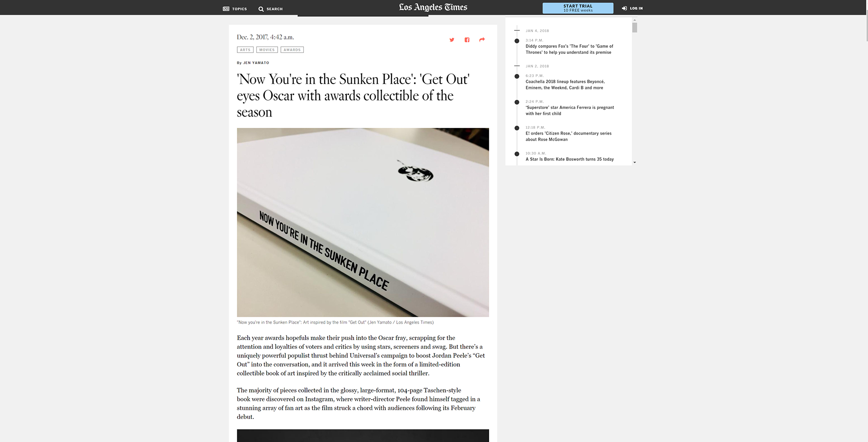Open the America Ferrera pregnancy story

[x=570, y=110]
